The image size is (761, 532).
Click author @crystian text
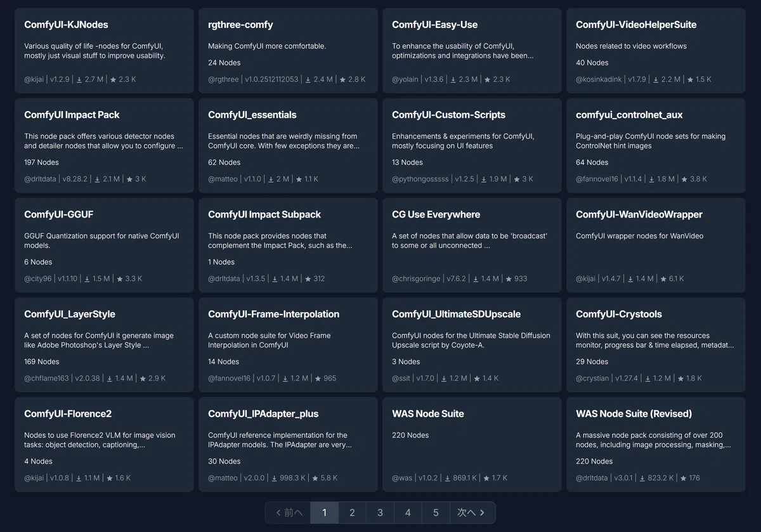coord(592,379)
